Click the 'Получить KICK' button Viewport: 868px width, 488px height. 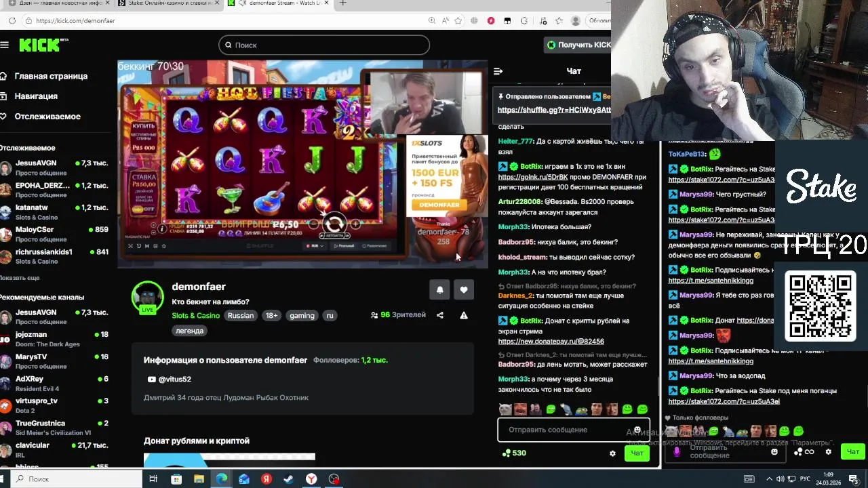[x=578, y=45]
